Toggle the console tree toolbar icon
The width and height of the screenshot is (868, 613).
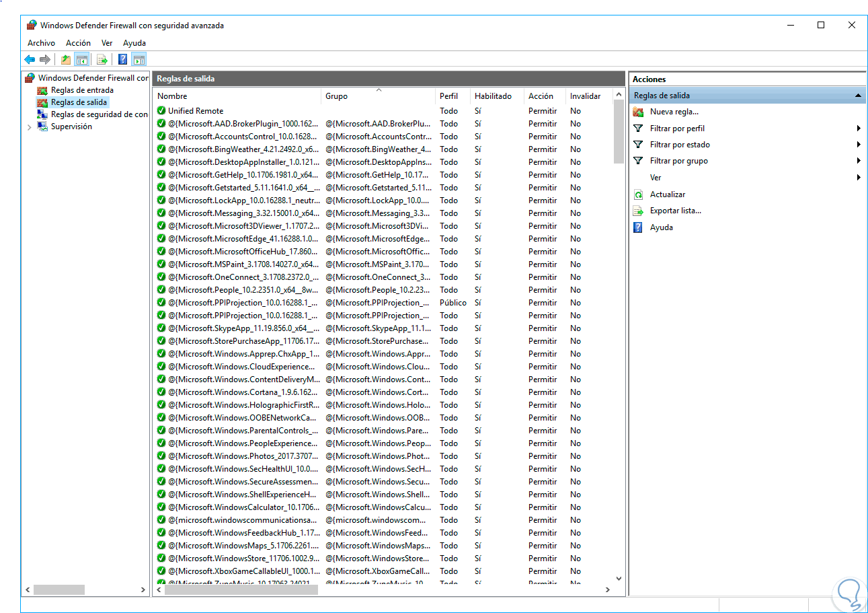pos(81,60)
